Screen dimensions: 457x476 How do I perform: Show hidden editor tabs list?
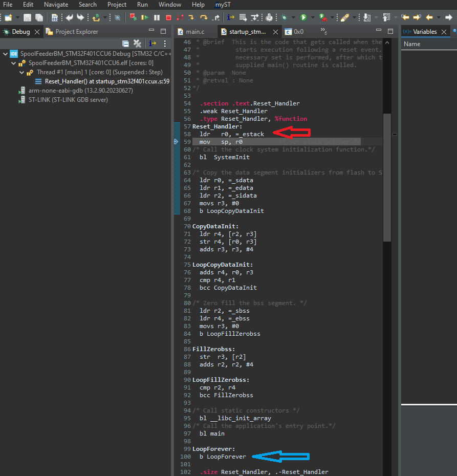coord(323,32)
